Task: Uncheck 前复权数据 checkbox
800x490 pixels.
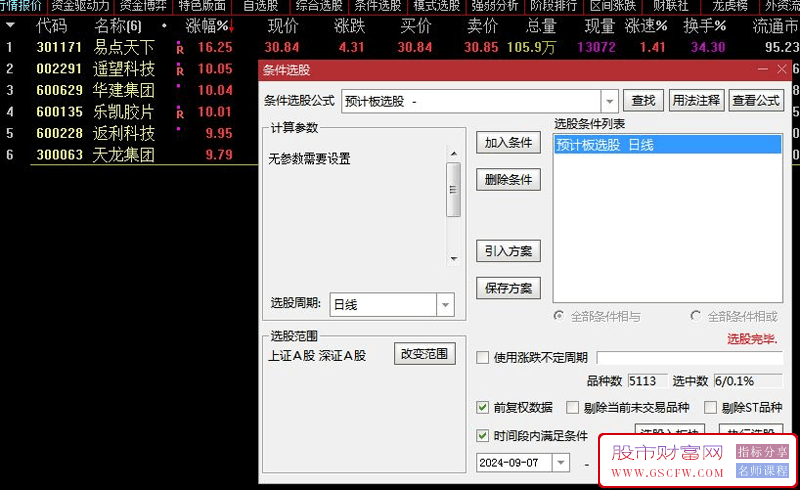Action: (x=482, y=407)
